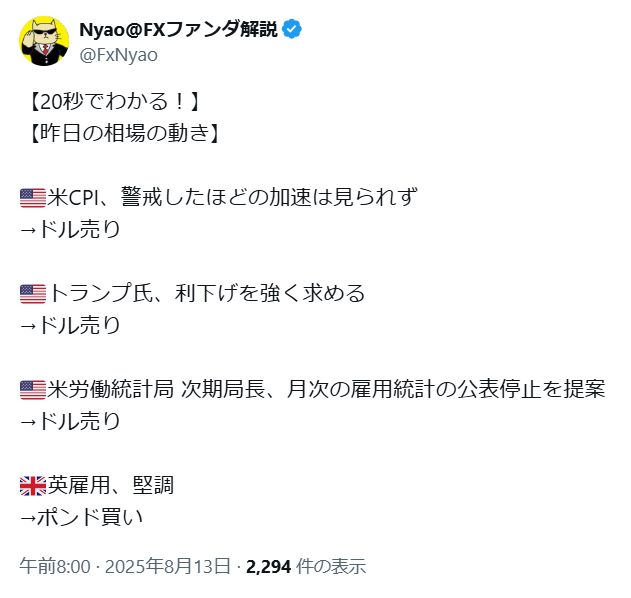Select the 【昨日の相場の動き】 line

click(x=124, y=133)
